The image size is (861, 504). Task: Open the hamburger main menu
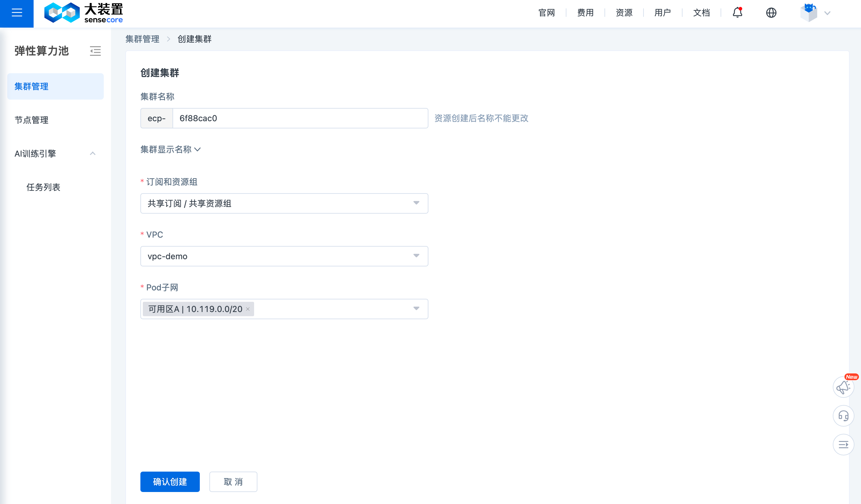pos(17,13)
